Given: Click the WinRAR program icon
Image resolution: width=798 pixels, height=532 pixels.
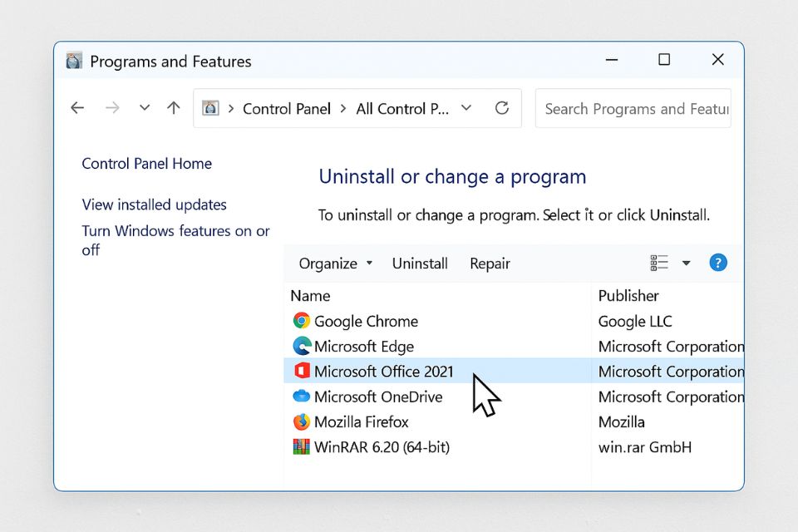Looking at the screenshot, I should [x=301, y=447].
